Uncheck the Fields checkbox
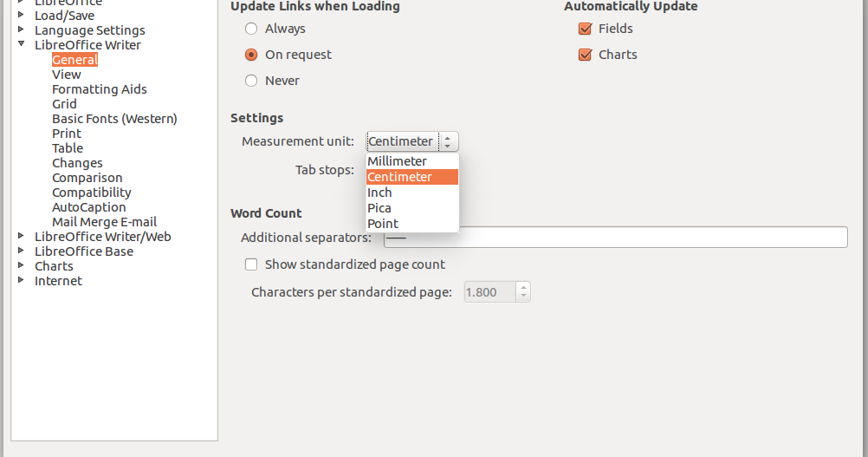 pyautogui.click(x=585, y=29)
